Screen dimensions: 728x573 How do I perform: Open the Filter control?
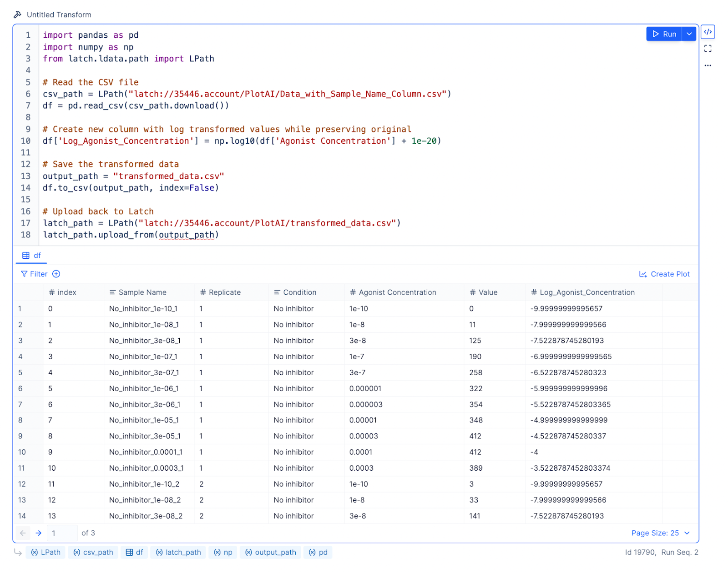point(34,274)
